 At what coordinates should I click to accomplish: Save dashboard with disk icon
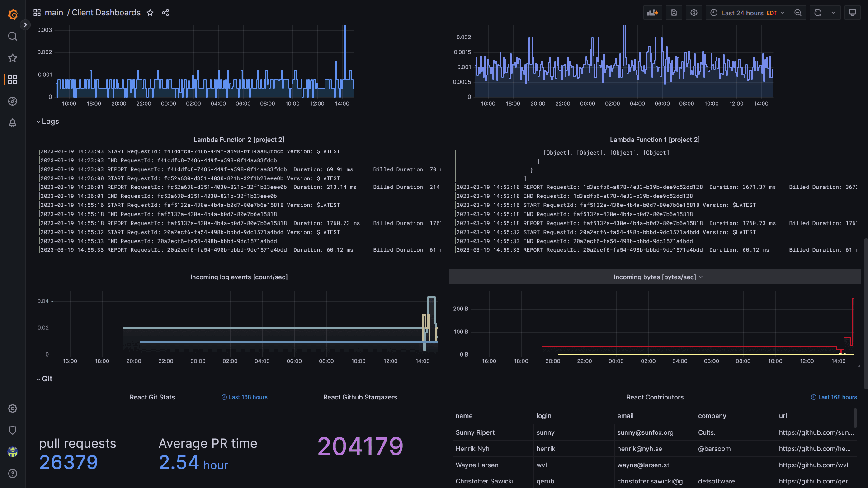674,13
